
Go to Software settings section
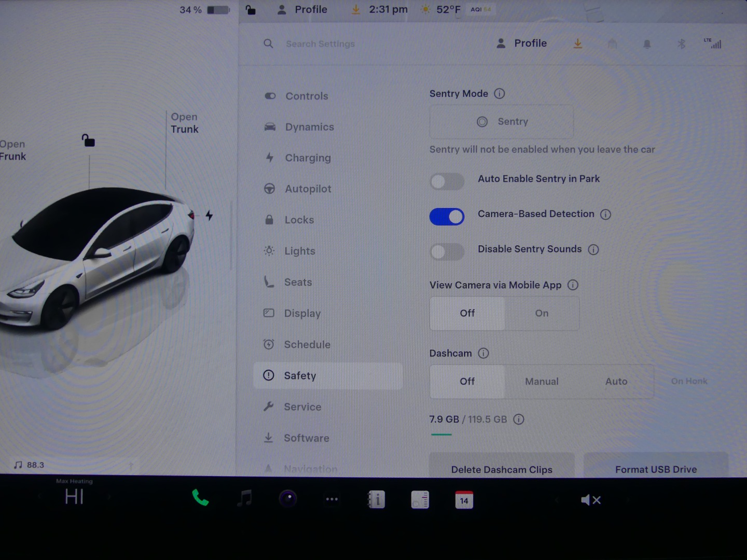(306, 438)
